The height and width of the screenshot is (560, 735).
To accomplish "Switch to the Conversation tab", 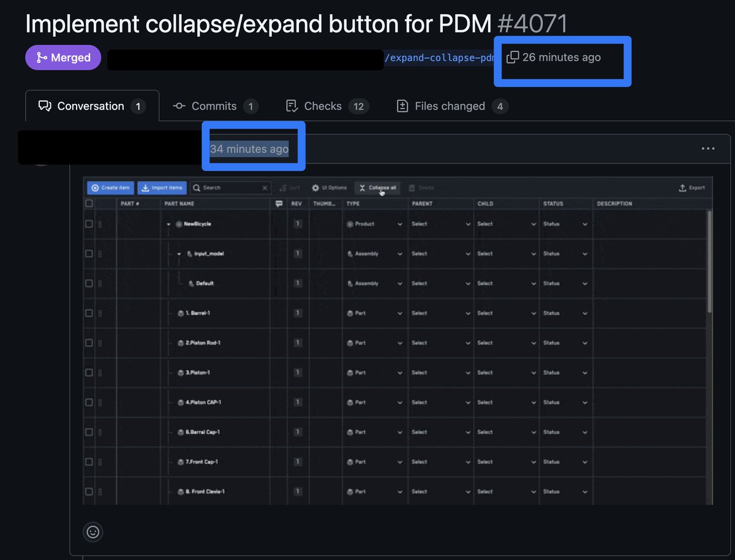I will (92, 106).
